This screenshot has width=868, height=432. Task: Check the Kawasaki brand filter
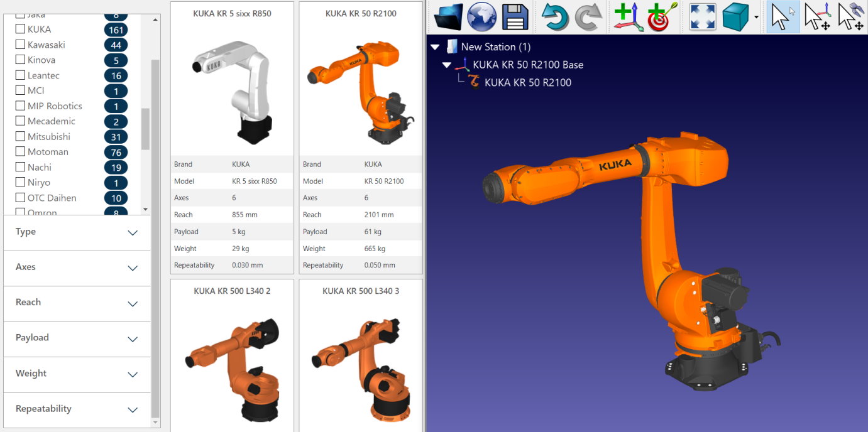coord(20,45)
